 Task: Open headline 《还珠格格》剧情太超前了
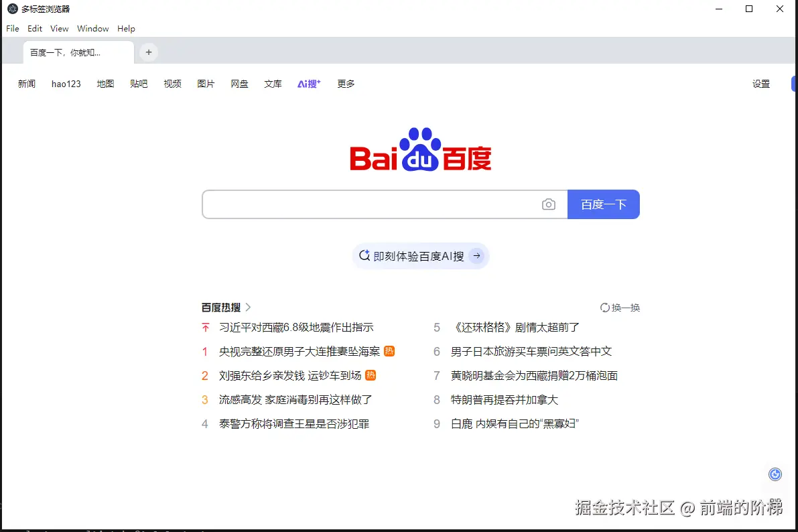515,328
